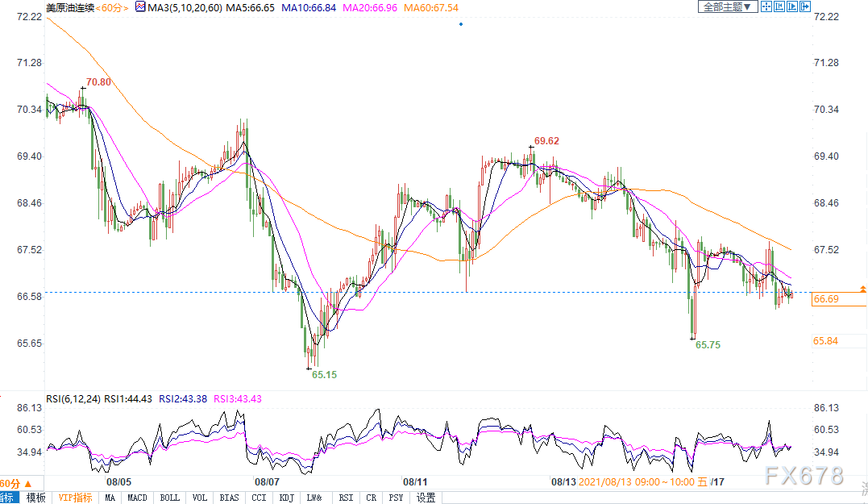The height and width of the screenshot is (504, 868).
Task: Click the RSI3:43.43 value
Action: (238, 399)
